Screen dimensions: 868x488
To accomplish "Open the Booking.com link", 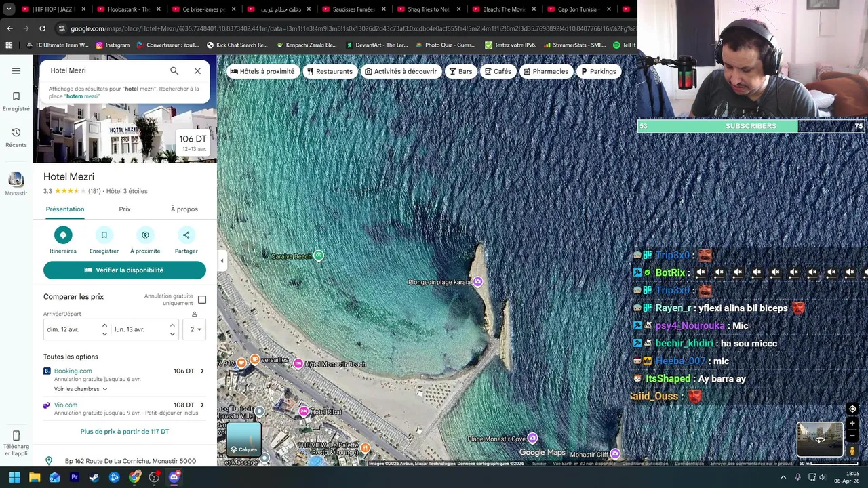I will click(x=73, y=371).
